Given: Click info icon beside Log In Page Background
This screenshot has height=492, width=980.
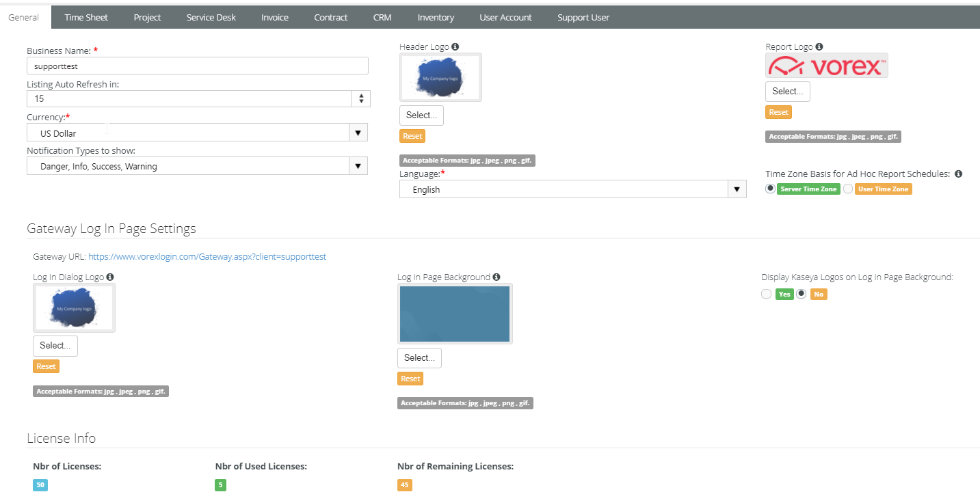Looking at the screenshot, I should [x=496, y=277].
